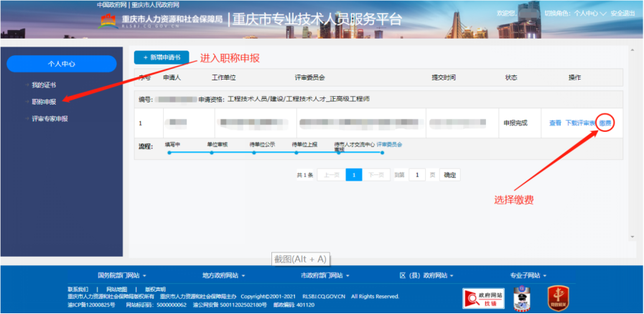This screenshot has width=644, height=314.
Task: Click the 下载评审表 link
Action: [x=580, y=123]
